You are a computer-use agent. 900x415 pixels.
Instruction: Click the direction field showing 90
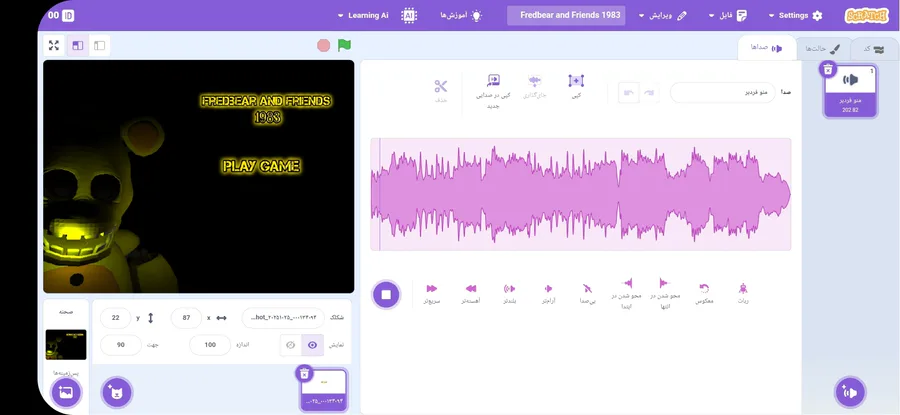point(121,345)
